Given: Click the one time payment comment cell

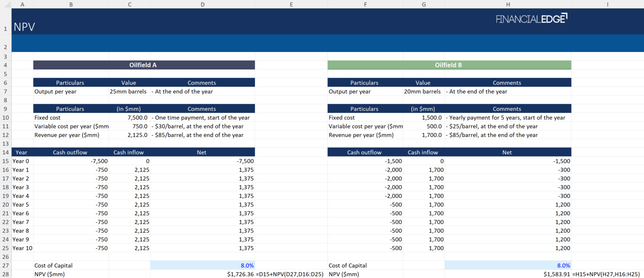Looking at the screenshot, I should (x=203, y=118).
